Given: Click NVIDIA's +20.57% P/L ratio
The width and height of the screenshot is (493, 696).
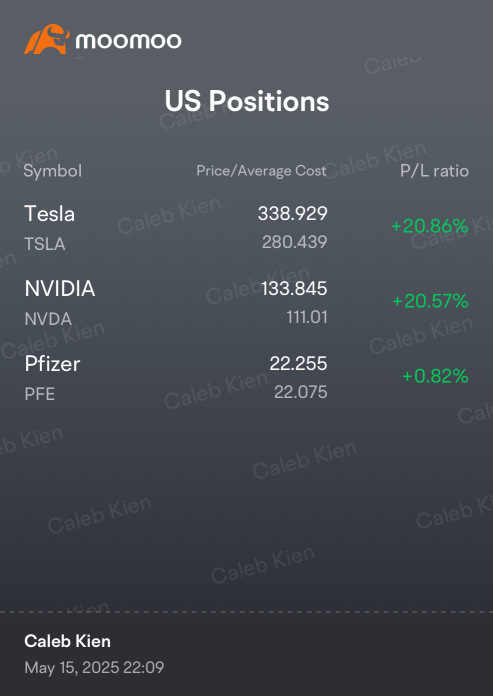Looking at the screenshot, I should [430, 301].
